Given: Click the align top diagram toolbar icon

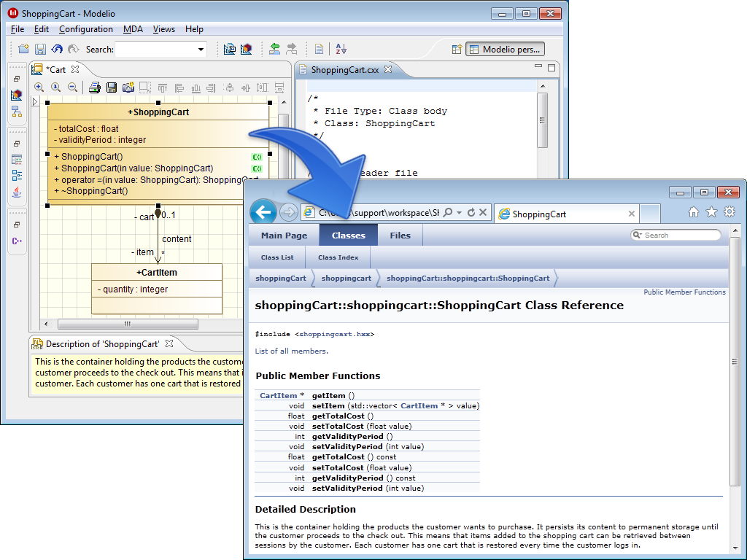Looking at the screenshot, I should pos(163,87).
